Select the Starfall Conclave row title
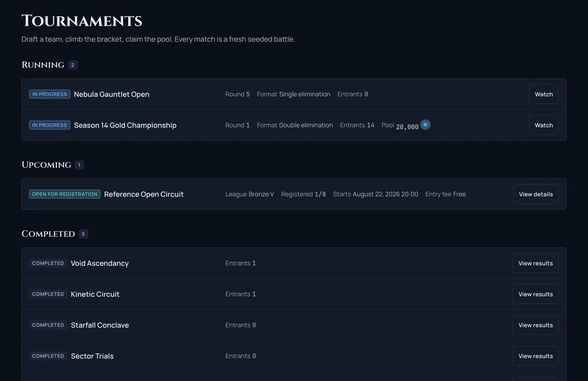The image size is (588, 381). click(x=100, y=325)
